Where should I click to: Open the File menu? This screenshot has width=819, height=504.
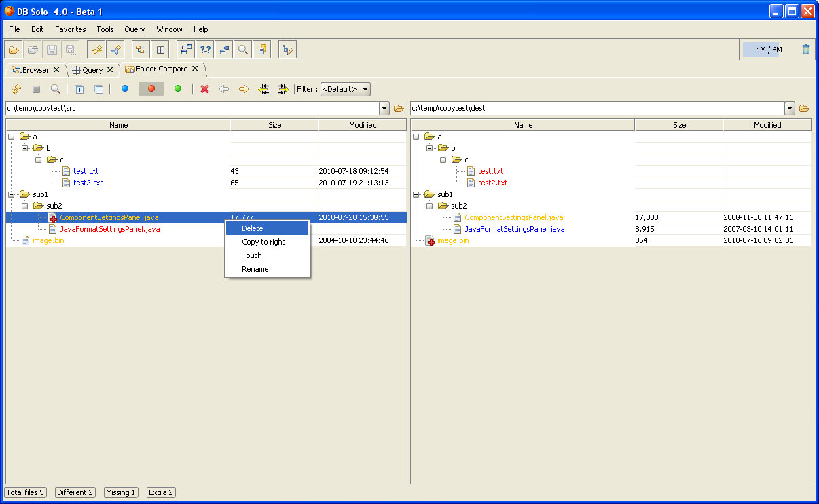click(x=14, y=29)
